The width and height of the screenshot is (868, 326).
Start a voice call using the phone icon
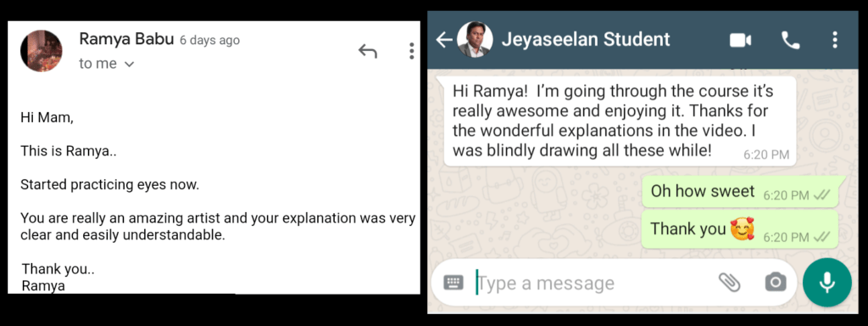791,40
